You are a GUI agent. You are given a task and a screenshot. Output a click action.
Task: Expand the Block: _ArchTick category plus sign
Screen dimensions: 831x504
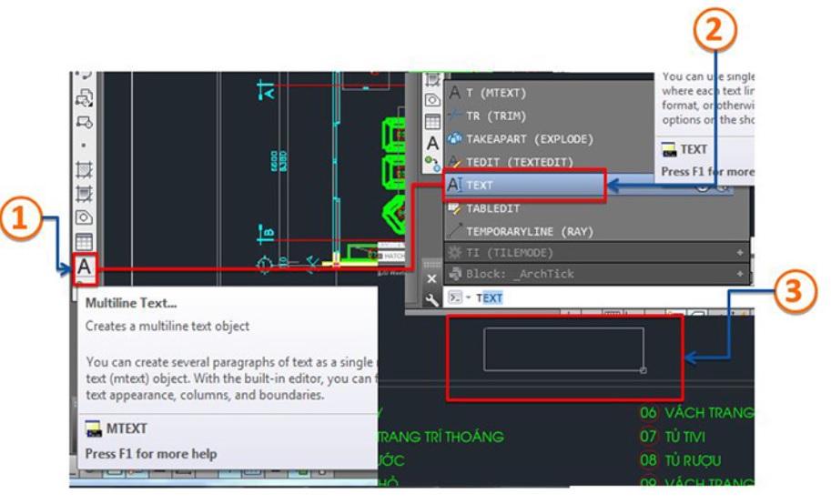coord(740,274)
